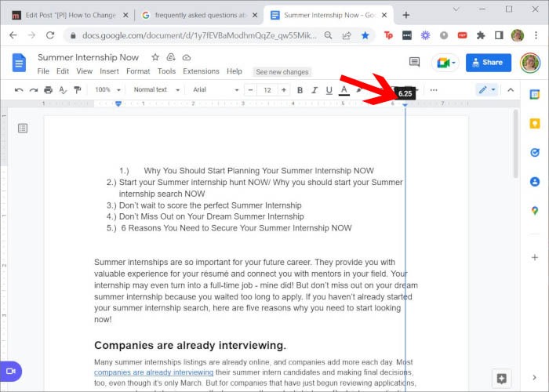This screenshot has width=549, height=392.
Task: Click the Docs home logo
Action: coord(20,63)
